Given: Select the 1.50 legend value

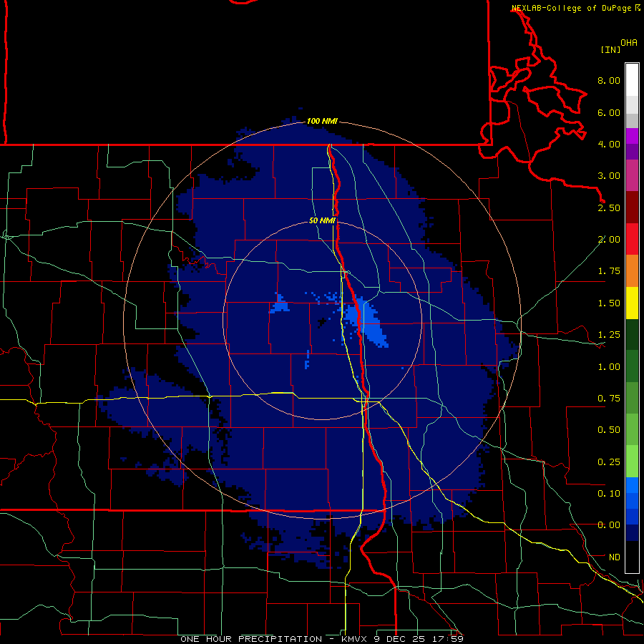Looking at the screenshot, I should point(609,303).
